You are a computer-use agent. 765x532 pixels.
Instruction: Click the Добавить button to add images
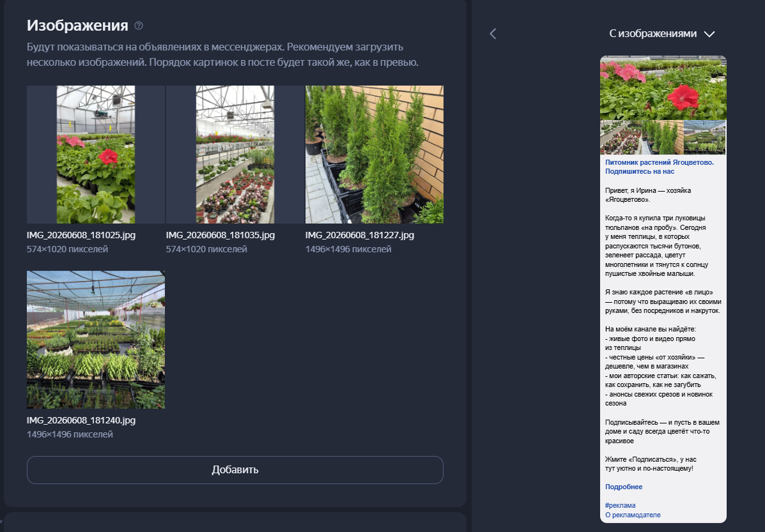235,470
